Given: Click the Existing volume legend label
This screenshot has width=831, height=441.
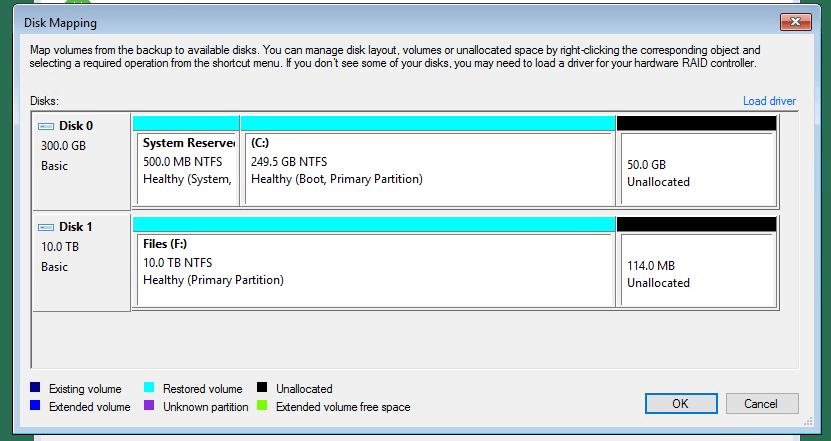Looking at the screenshot, I should coord(85,389).
